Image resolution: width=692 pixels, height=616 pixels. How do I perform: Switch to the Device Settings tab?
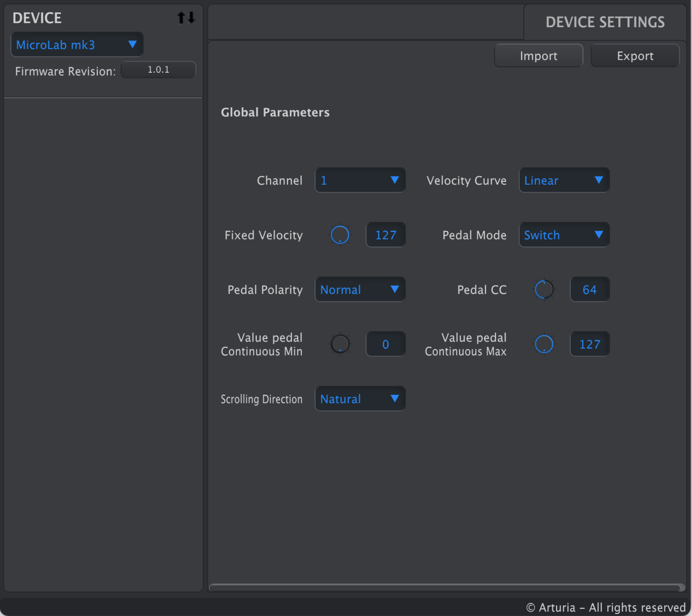pos(605,22)
